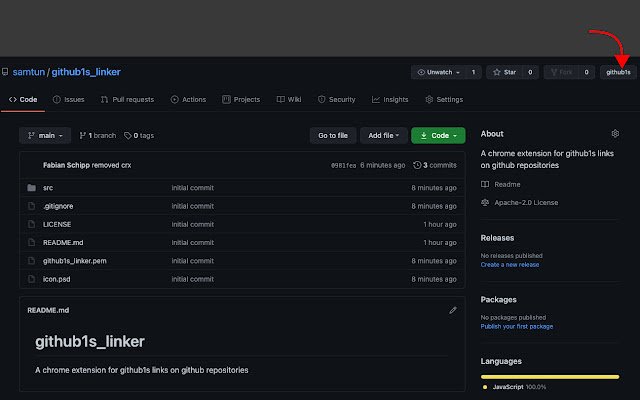
Task: Click the file icon beside icon.psd
Action: tap(31, 279)
